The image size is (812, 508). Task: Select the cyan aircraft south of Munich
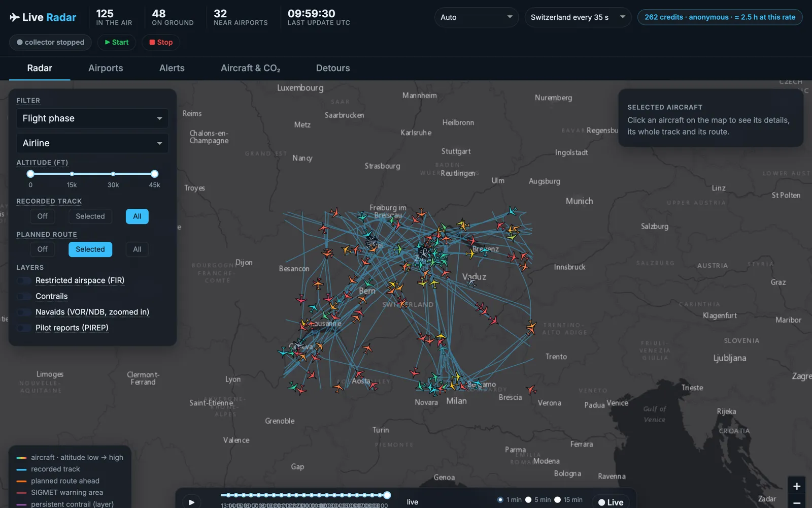[513, 210]
